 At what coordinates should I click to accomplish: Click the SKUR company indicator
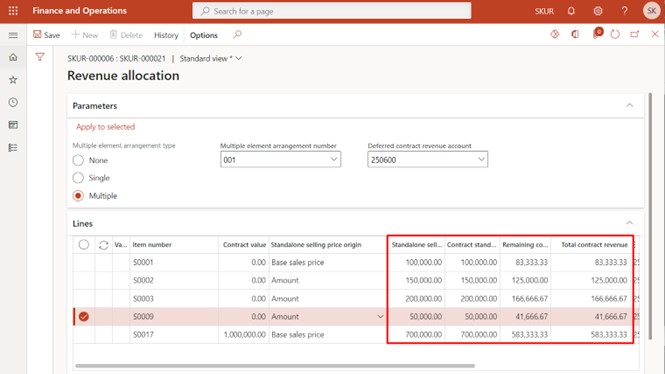coord(544,11)
